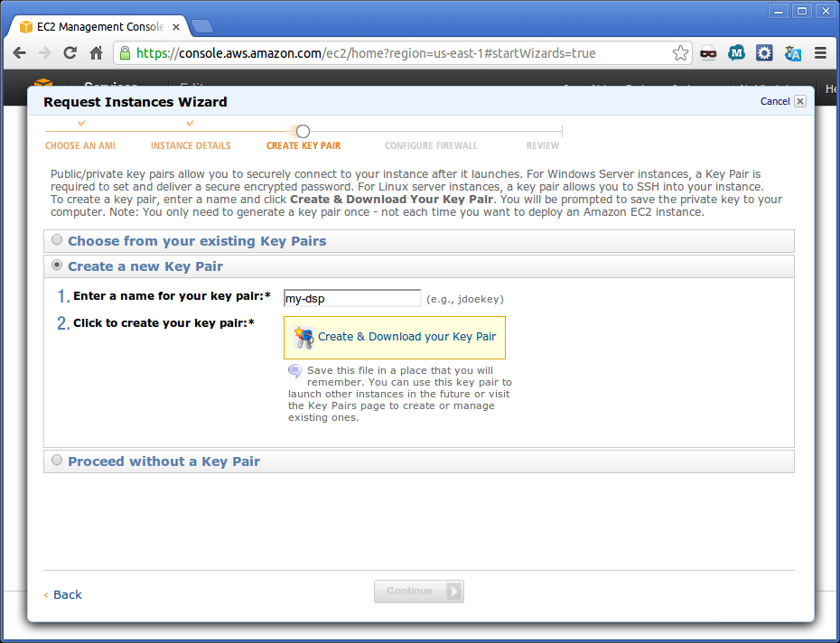
Task: Go back with browser back arrow
Action: [19, 53]
